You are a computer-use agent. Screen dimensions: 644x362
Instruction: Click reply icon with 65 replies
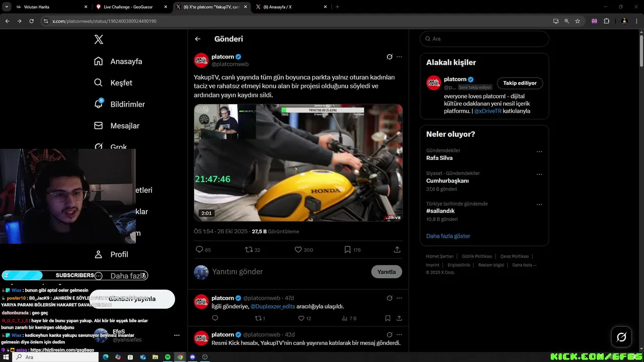[x=199, y=249]
